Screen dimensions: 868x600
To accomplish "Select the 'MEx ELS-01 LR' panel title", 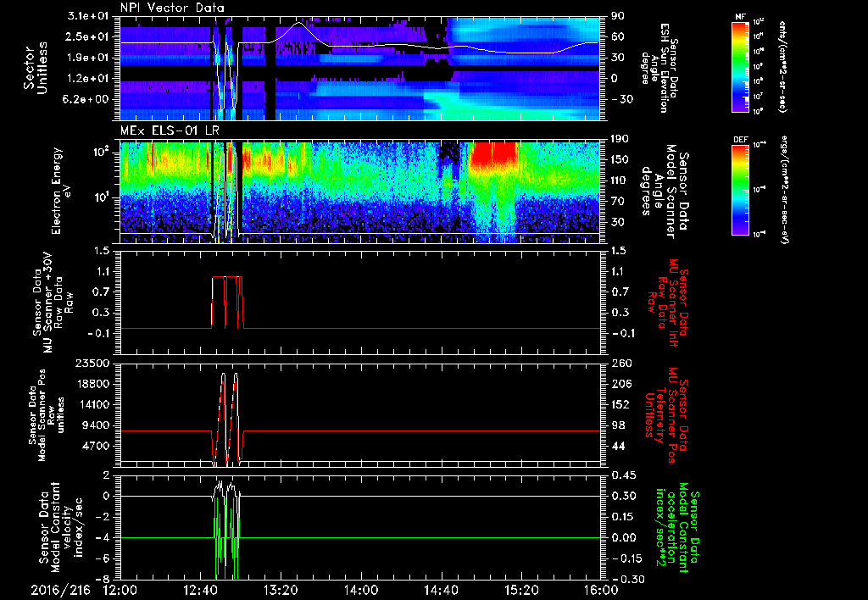I will coord(169,131).
